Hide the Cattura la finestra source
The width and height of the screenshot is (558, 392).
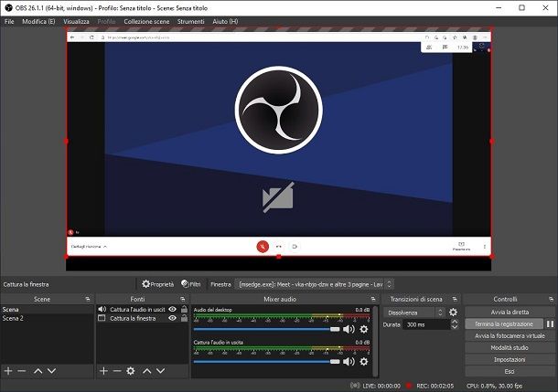(x=173, y=318)
